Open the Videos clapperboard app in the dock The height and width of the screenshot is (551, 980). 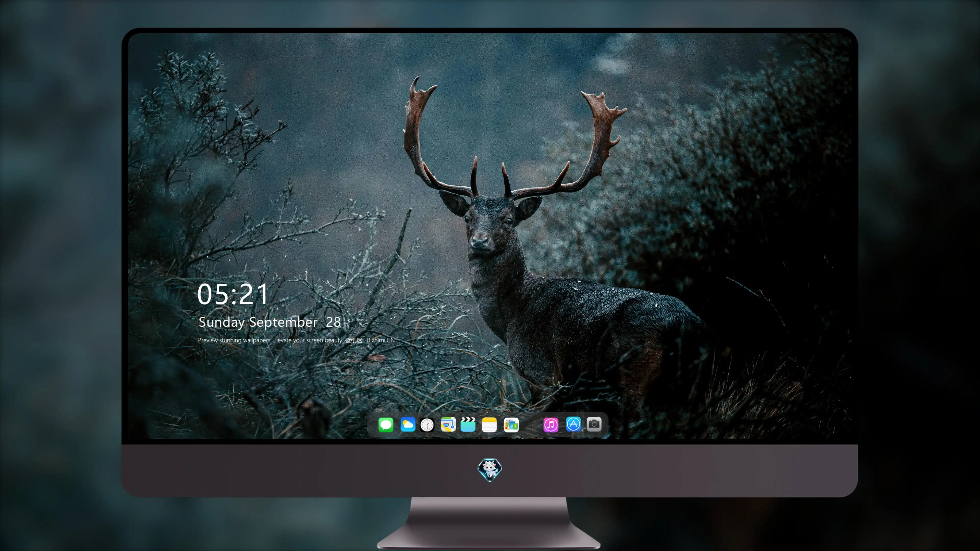[468, 424]
